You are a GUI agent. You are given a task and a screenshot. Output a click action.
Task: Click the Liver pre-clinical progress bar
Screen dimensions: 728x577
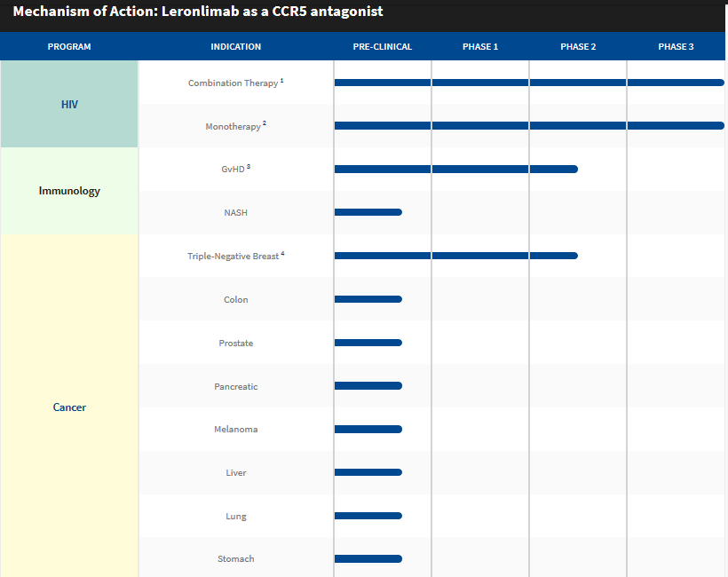[x=368, y=472]
